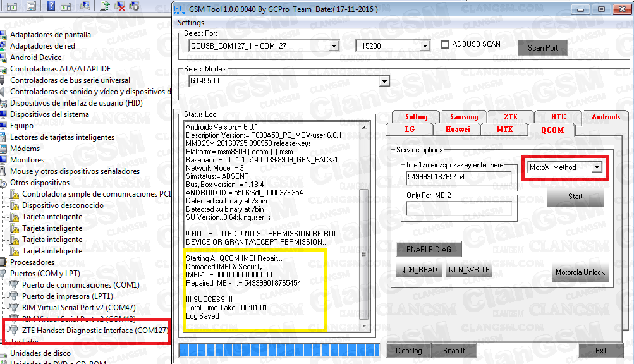The image size is (634, 364).
Task: Click the Imei1/meid/spc/akey input field
Action: click(458, 177)
